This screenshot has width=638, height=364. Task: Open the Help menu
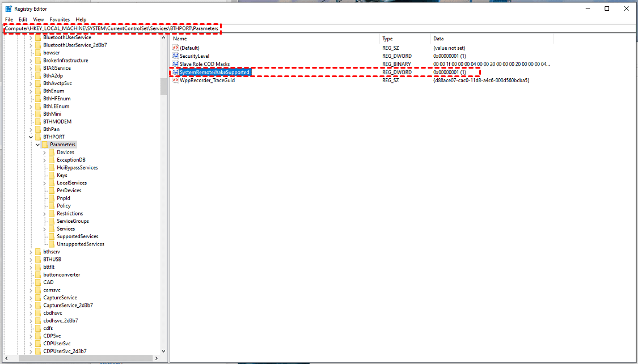point(81,19)
